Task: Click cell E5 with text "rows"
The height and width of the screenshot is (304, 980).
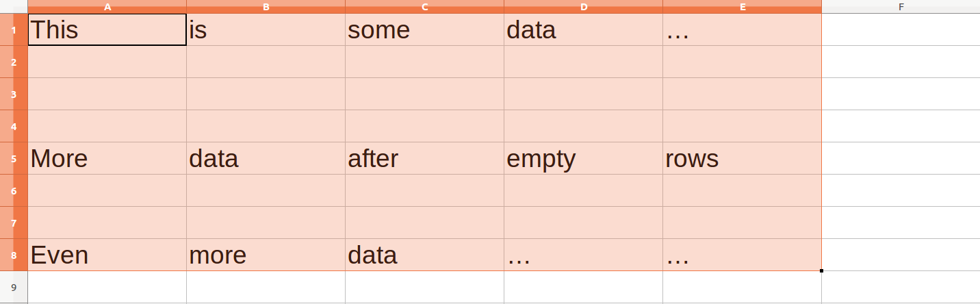Action: 742,158
